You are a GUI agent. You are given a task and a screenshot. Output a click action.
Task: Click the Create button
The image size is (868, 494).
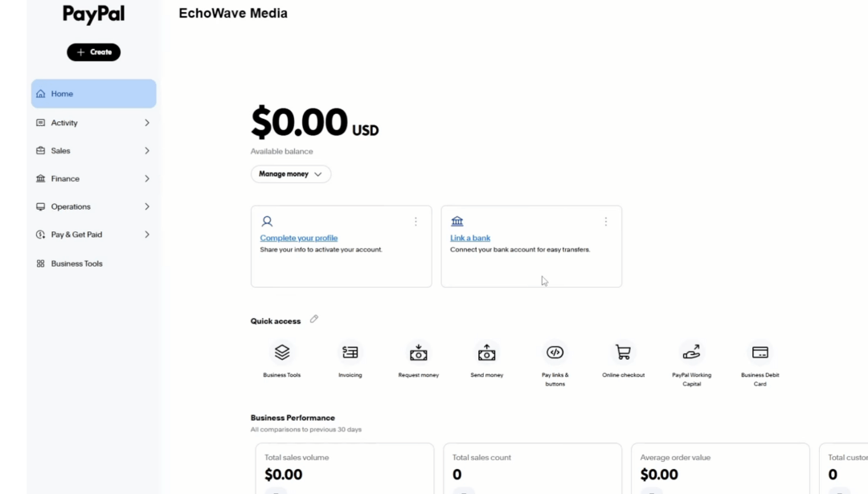93,51
